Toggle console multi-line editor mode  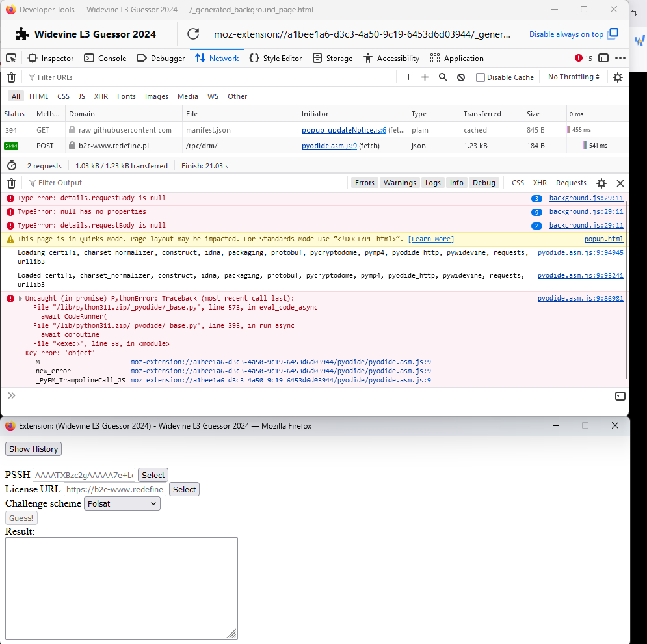[620, 396]
